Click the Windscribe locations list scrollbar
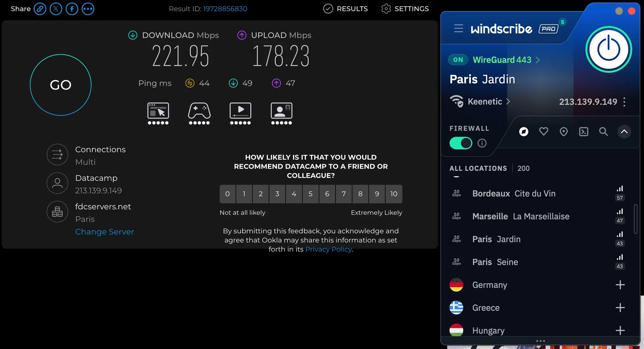 [x=636, y=219]
